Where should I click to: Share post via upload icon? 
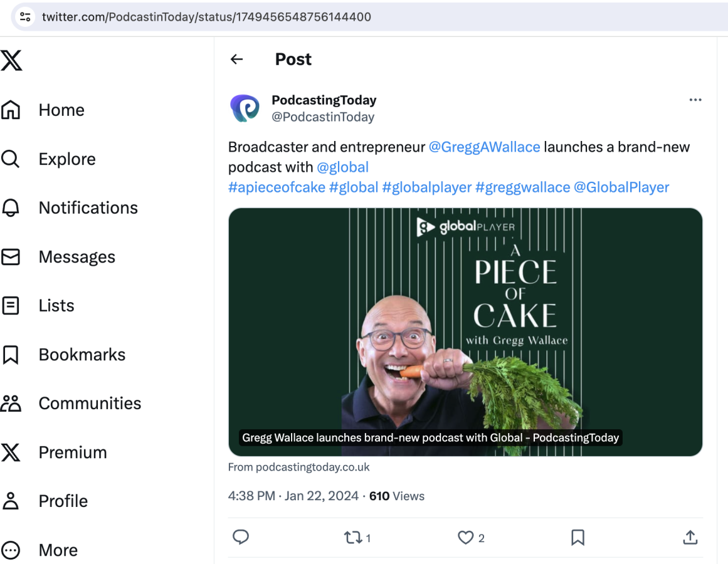click(x=690, y=537)
